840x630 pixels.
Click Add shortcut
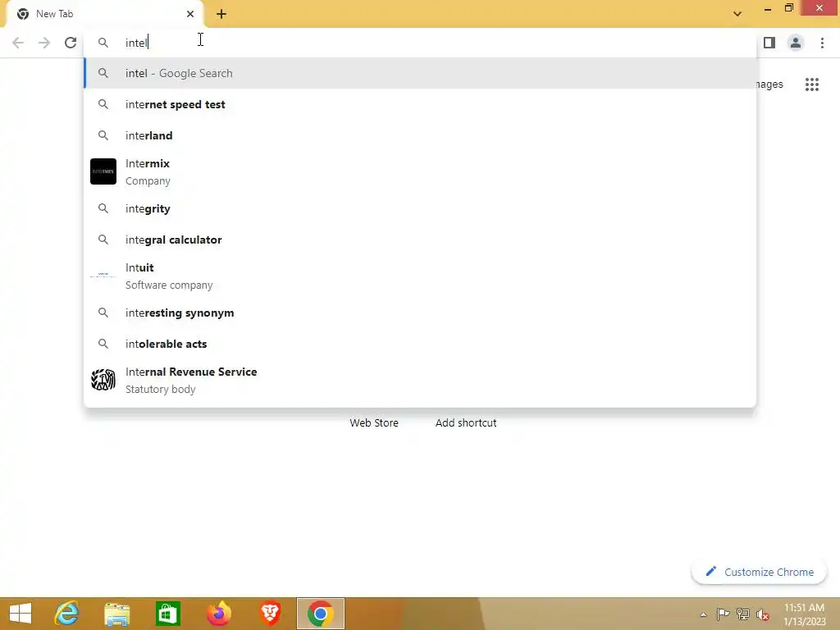466,422
